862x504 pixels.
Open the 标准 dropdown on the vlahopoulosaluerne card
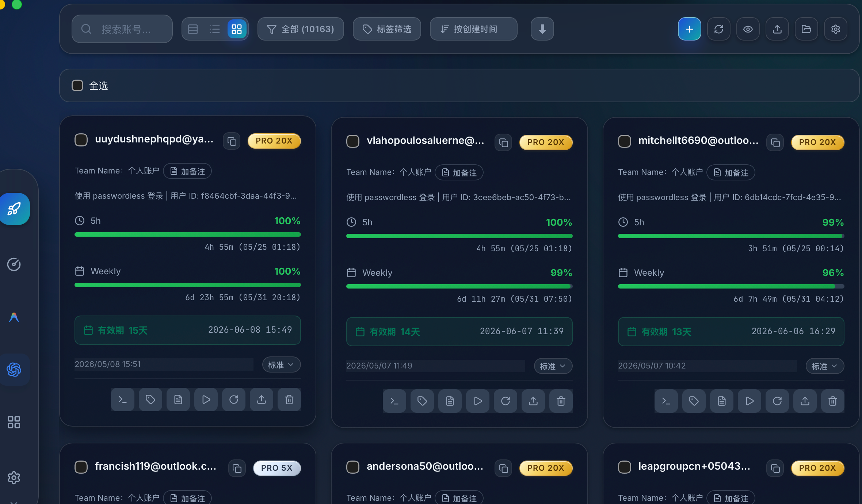(553, 366)
